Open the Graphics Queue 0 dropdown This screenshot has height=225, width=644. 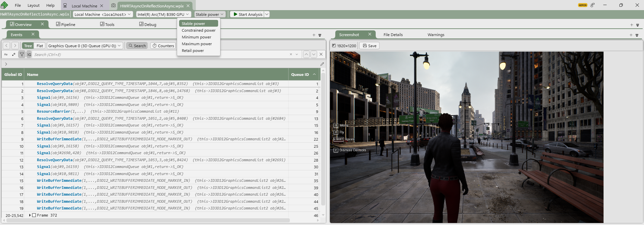(x=84, y=46)
